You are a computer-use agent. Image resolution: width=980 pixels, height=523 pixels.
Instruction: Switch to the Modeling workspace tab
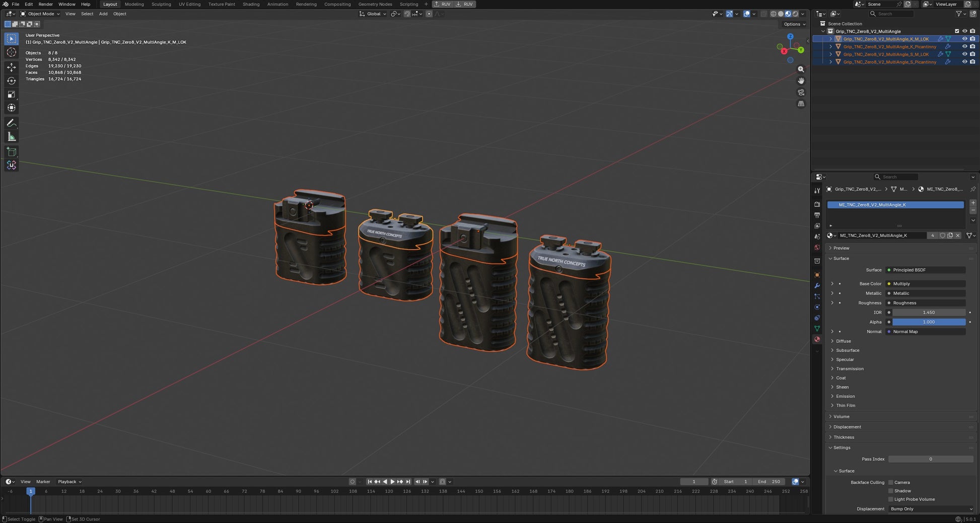click(x=134, y=4)
